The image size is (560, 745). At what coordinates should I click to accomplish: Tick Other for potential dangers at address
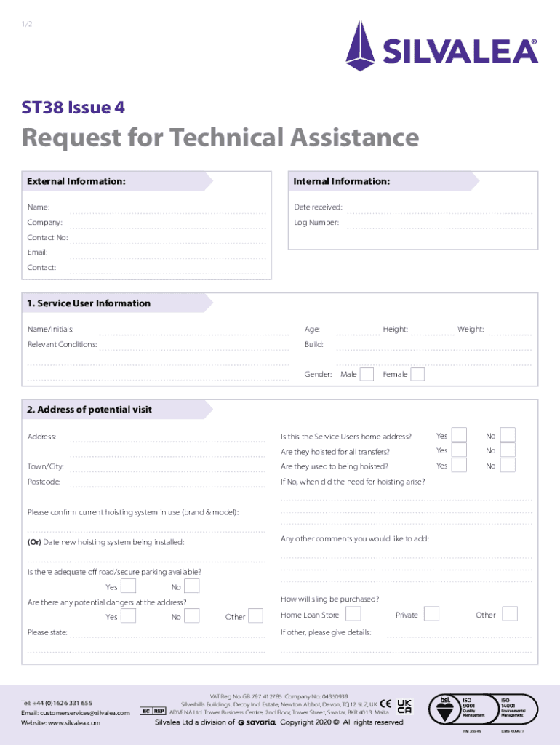pyautogui.click(x=255, y=616)
